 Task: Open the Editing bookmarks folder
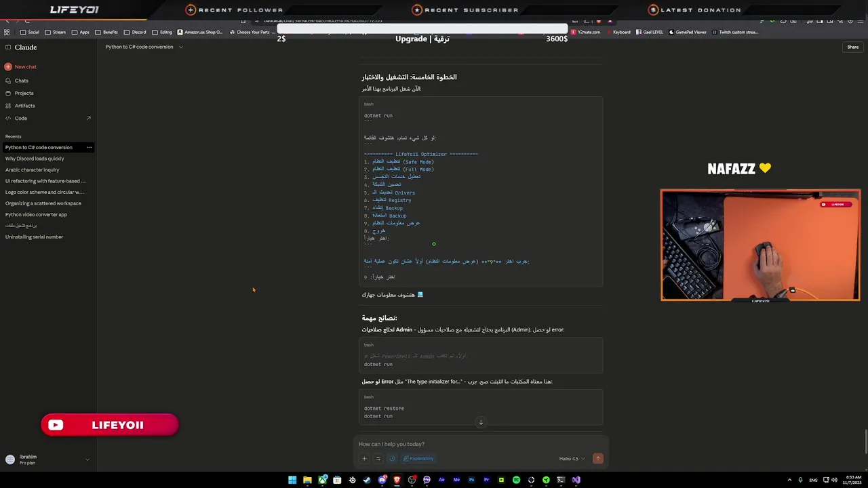(162, 32)
